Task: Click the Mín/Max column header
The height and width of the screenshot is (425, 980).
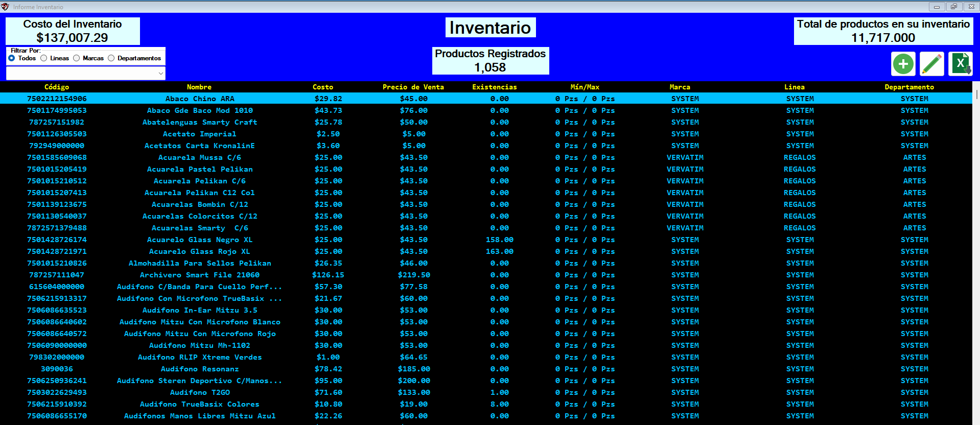Action: [x=585, y=87]
